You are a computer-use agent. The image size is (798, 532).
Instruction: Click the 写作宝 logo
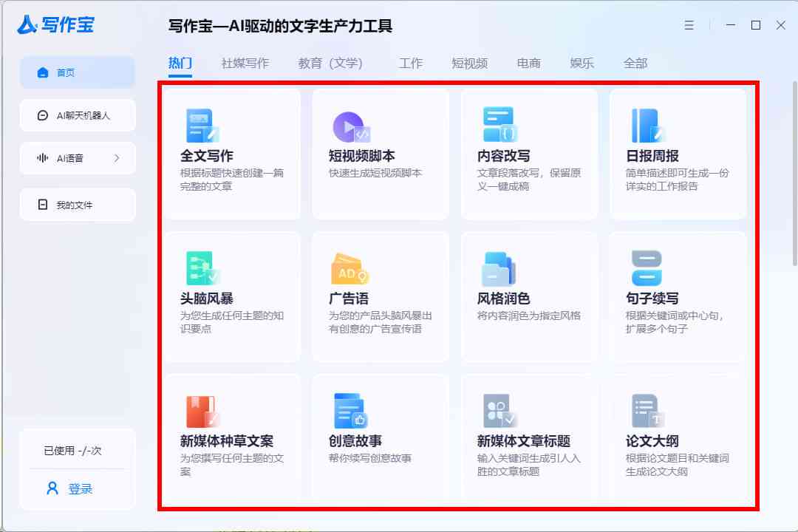point(55,24)
